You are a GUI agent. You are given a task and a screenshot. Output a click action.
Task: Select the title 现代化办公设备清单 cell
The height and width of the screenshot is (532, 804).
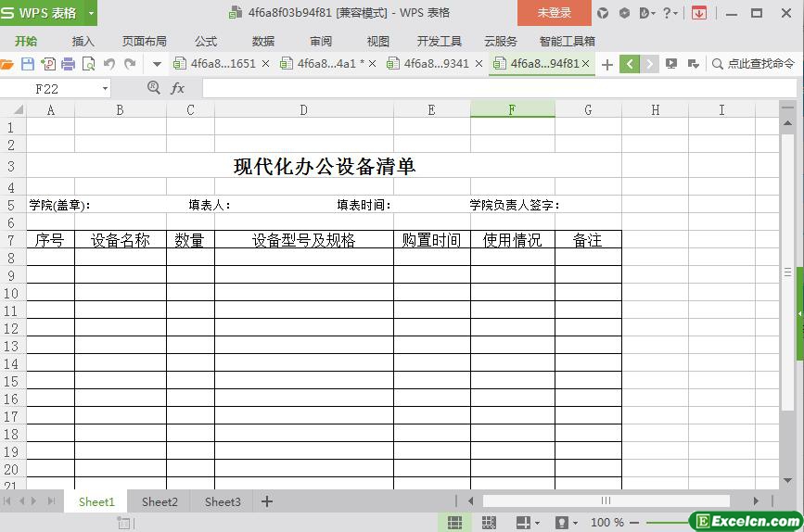[324, 166]
